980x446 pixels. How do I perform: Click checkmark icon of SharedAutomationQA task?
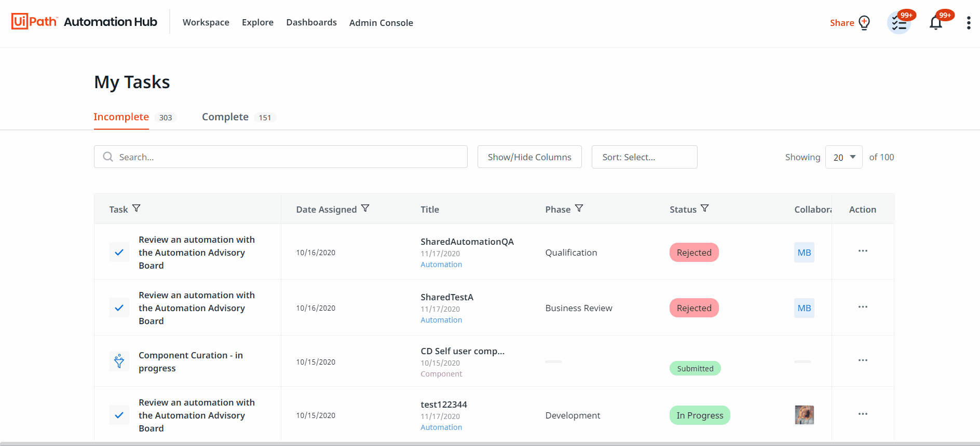[119, 253]
